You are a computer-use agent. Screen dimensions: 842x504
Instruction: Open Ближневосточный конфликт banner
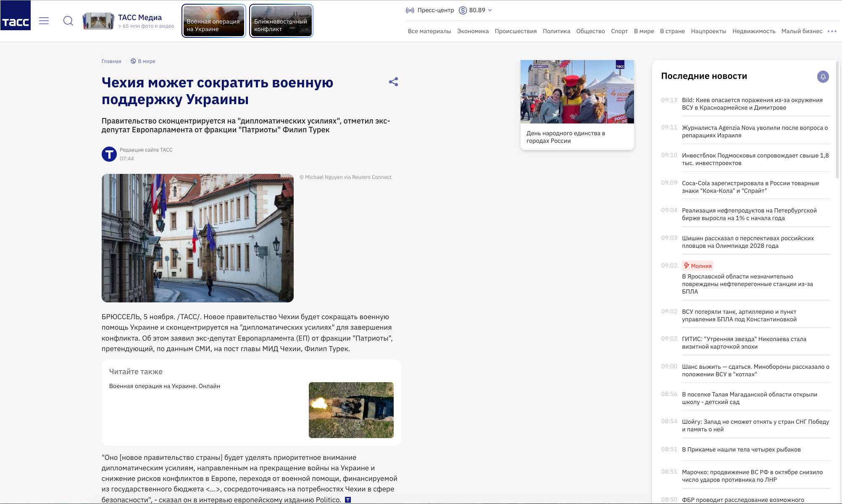click(281, 21)
